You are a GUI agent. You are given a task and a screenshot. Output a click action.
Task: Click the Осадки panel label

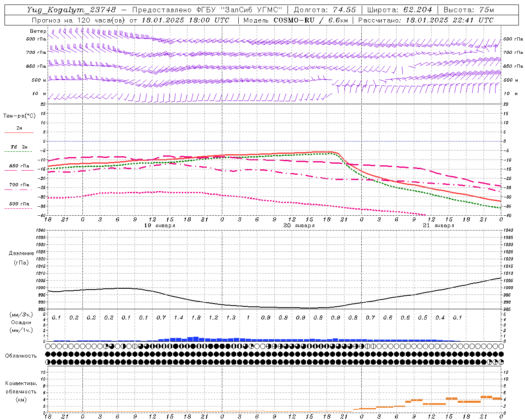coord(21,322)
